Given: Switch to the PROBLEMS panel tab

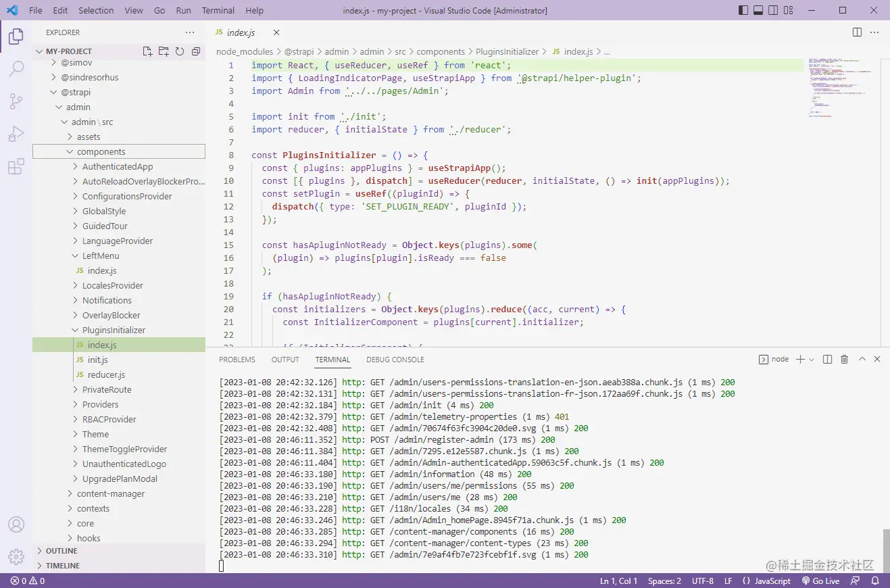Looking at the screenshot, I should coord(237,360).
